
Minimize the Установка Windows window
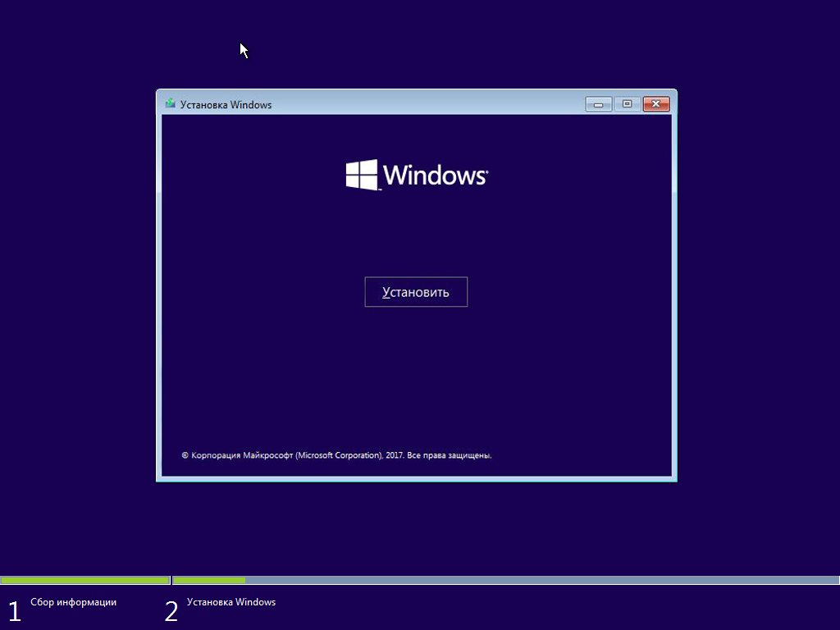click(x=598, y=103)
